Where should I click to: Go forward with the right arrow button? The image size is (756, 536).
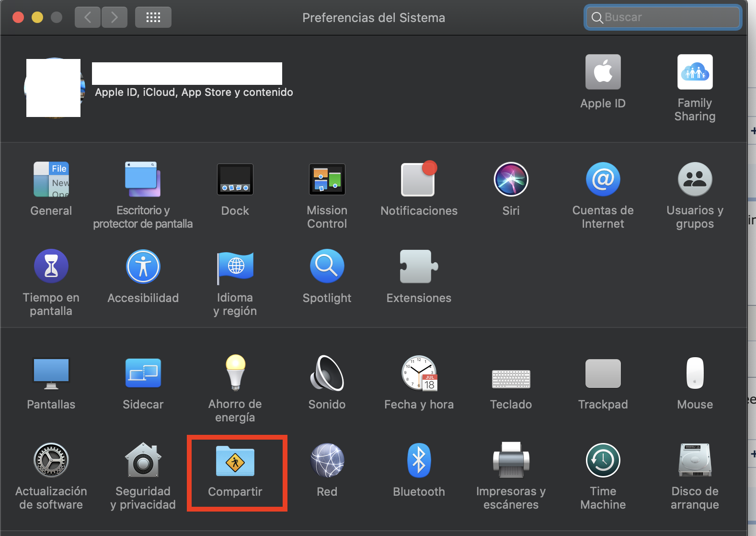coord(115,18)
